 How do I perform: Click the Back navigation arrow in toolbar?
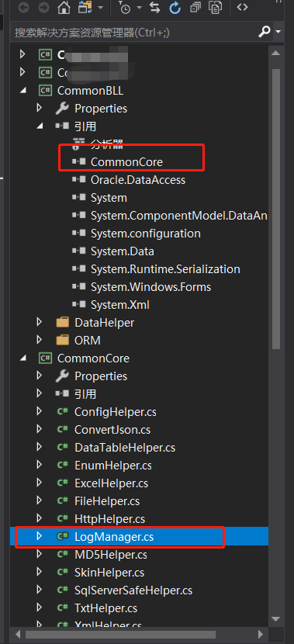pyautogui.click(x=24, y=8)
